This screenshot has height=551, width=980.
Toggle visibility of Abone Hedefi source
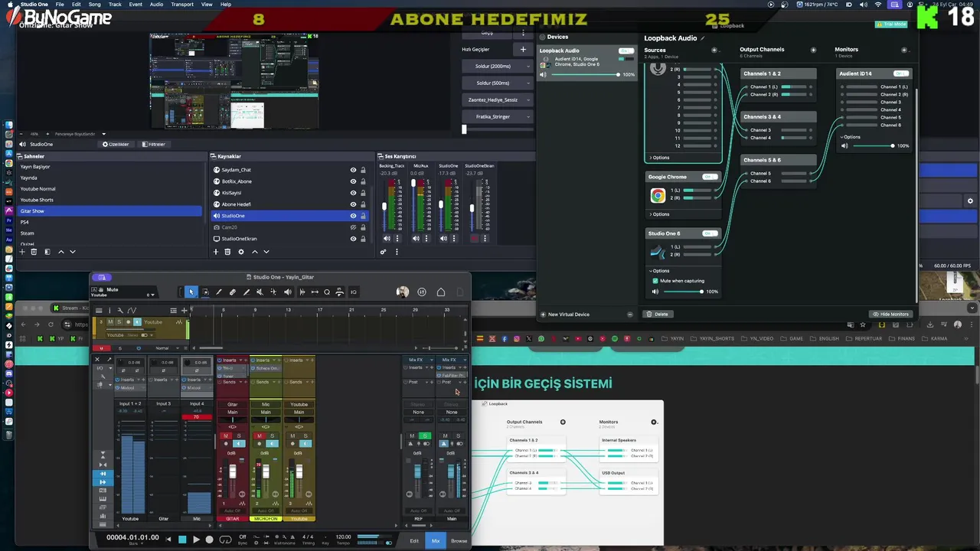coord(353,204)
